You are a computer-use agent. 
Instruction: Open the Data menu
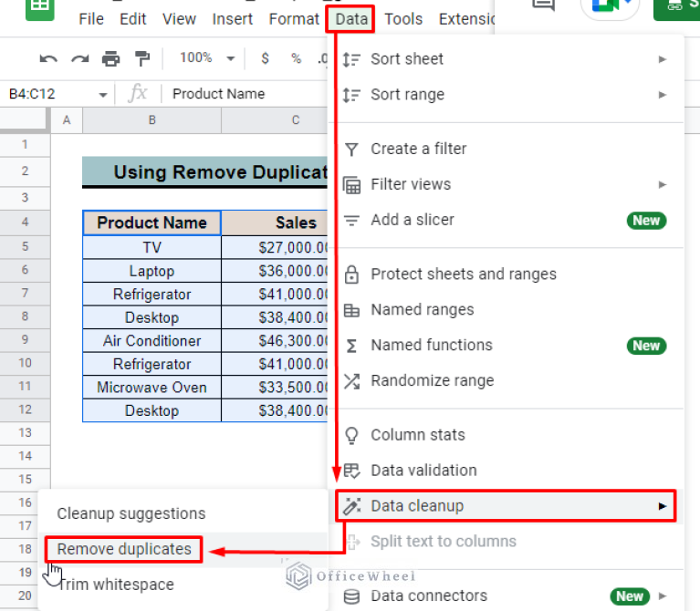click(x=351, y=18)
